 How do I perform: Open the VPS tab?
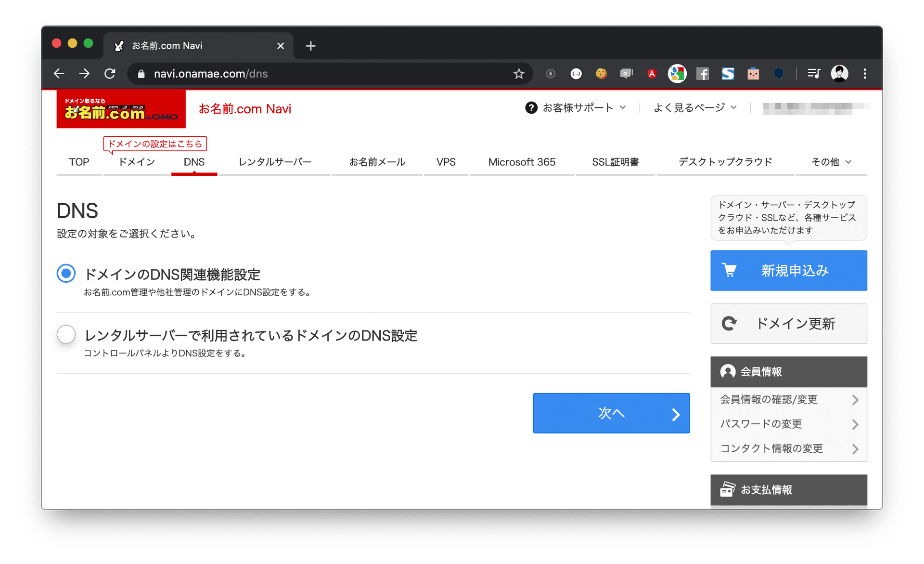point(446,162)
